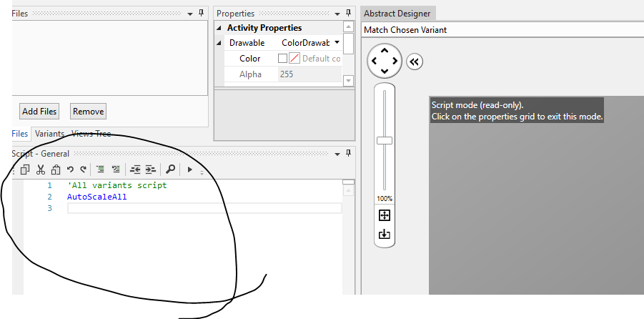Increase indent of script line
644x319 pixels.
tap(150, 170)
